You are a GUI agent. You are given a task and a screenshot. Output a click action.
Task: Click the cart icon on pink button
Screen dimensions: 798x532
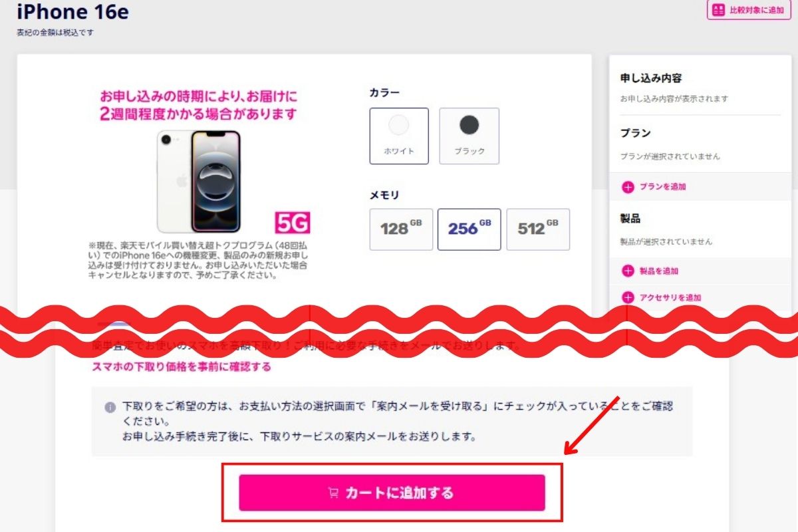tap(334, 493)
